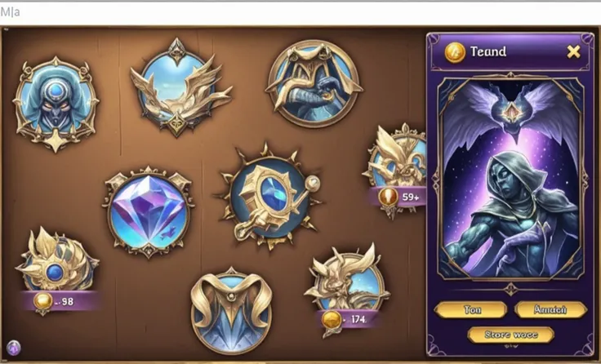Select the golden dragon emblem above 174
This screenshot has height=364, width=601.
(347, 277)
